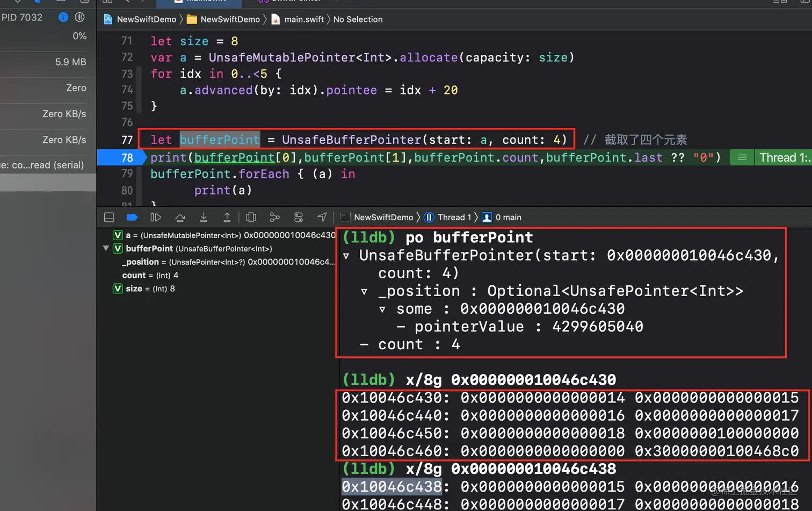Open the No Selection symbol menu
Viewport: 812px width, 511px height.
pos(358,19)
